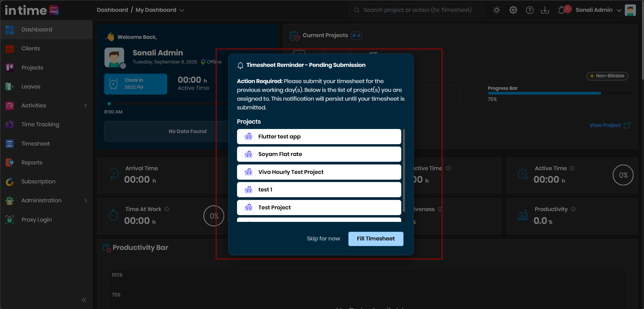Click the Fill Timesheet button
This screenshot has width=644, height=309.
click(376, 239)
